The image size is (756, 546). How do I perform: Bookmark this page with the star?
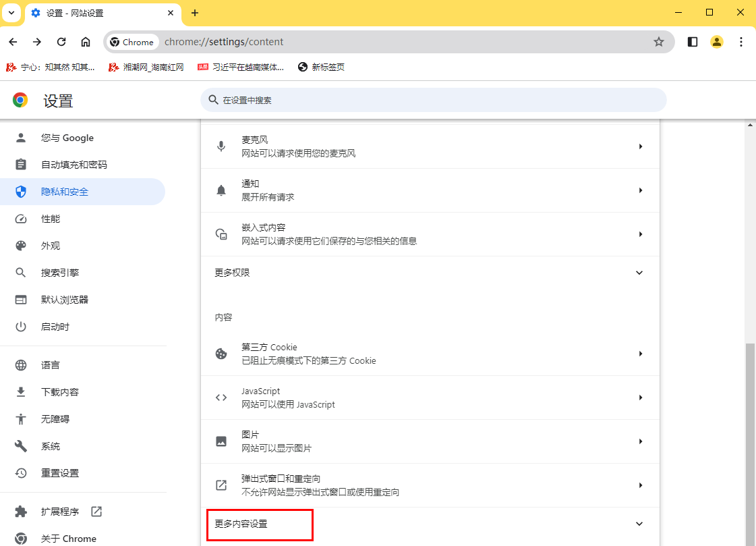[659, 42]
